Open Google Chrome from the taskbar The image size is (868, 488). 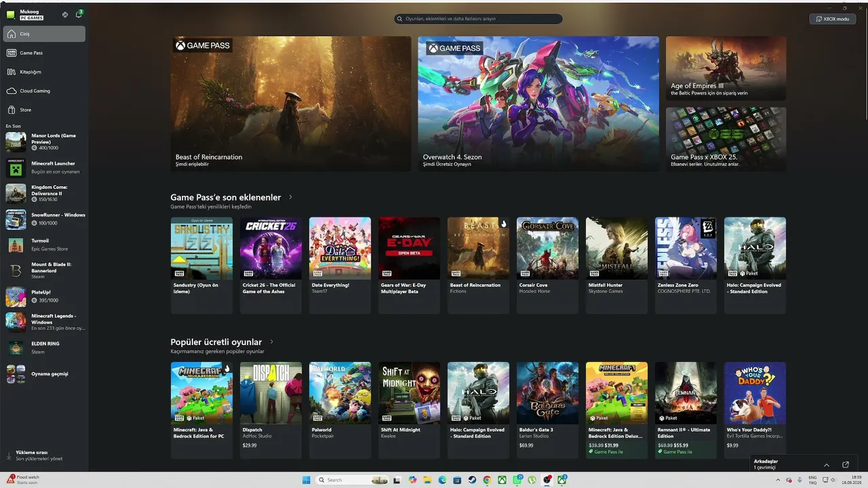tap(487, 480)
